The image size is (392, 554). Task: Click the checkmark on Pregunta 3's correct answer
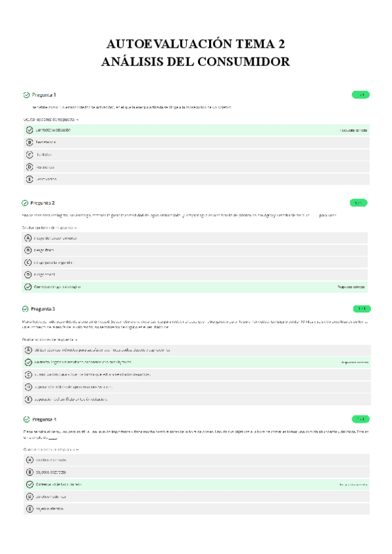click(x=29, y=362)
